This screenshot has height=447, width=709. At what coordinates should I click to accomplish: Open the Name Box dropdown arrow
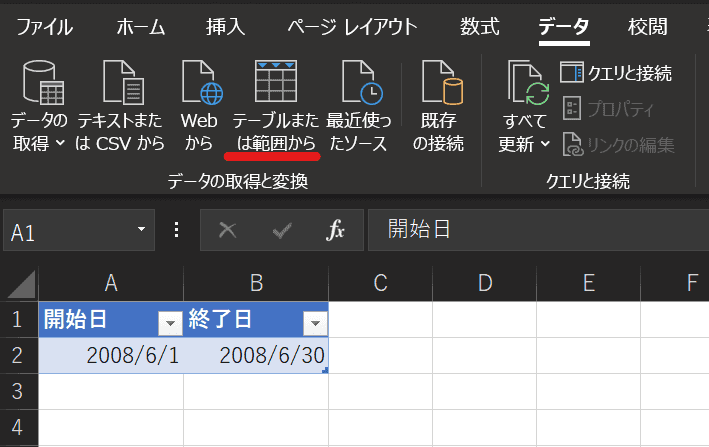(x=141, y=231)
